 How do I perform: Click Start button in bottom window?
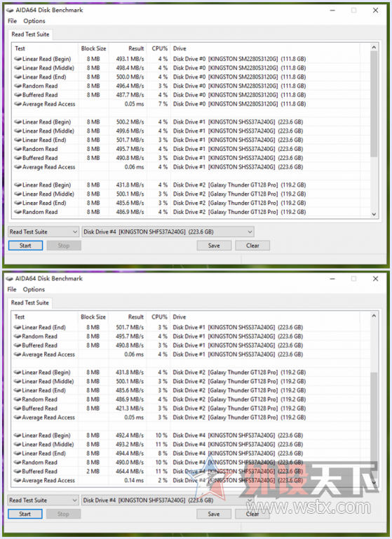click(x=25, y=514)
